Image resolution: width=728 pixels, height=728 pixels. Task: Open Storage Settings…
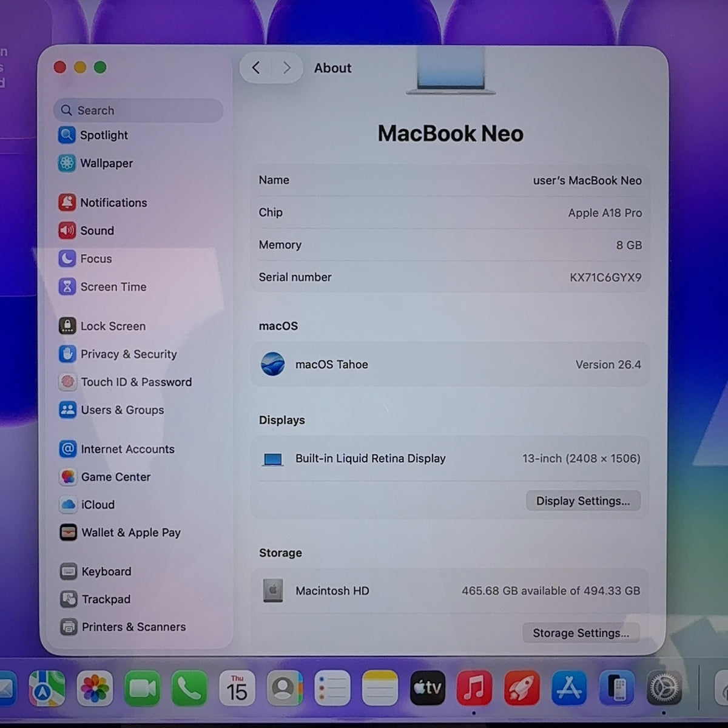(x=581, y=633)
